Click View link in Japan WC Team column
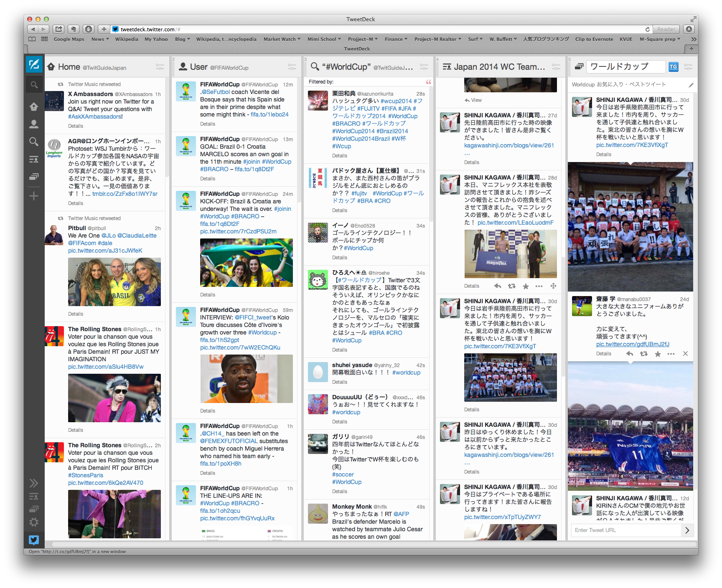This screenshot has height=588, width=722. tap(473, 100)
